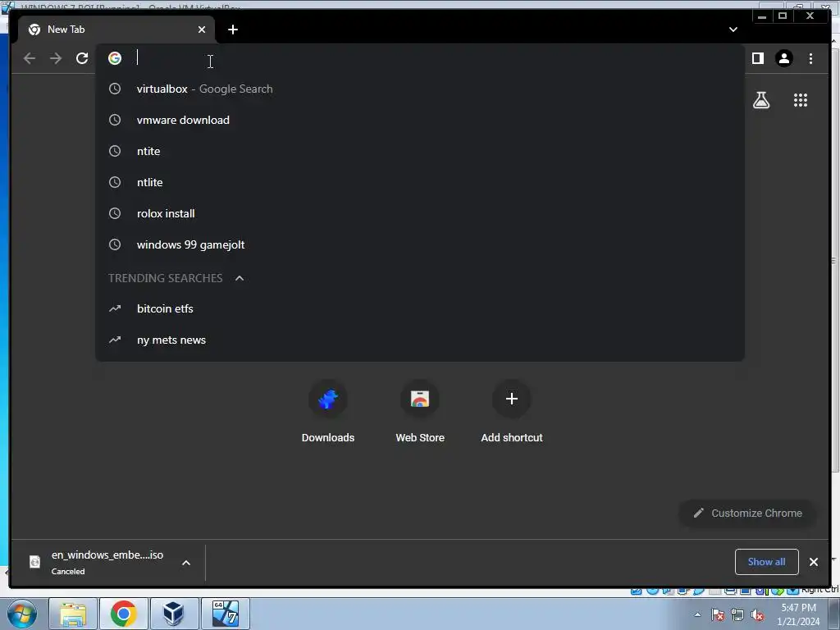Reload the current page
840x630 pixels.
(82, 58)
